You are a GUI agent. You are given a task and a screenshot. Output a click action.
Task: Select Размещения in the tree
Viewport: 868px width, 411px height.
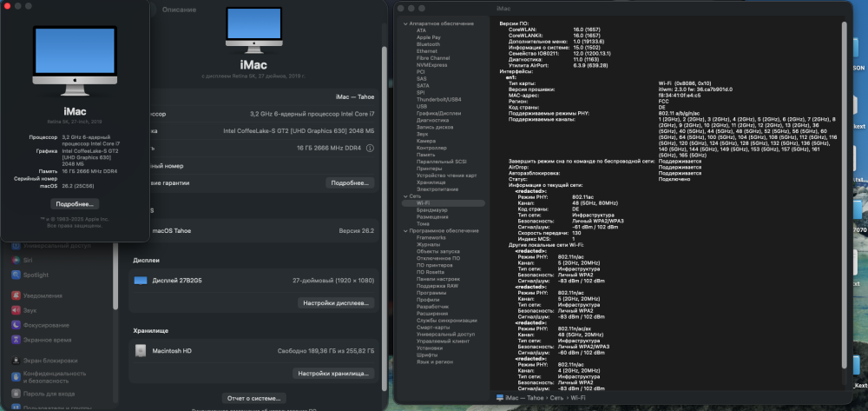(431, 217)
